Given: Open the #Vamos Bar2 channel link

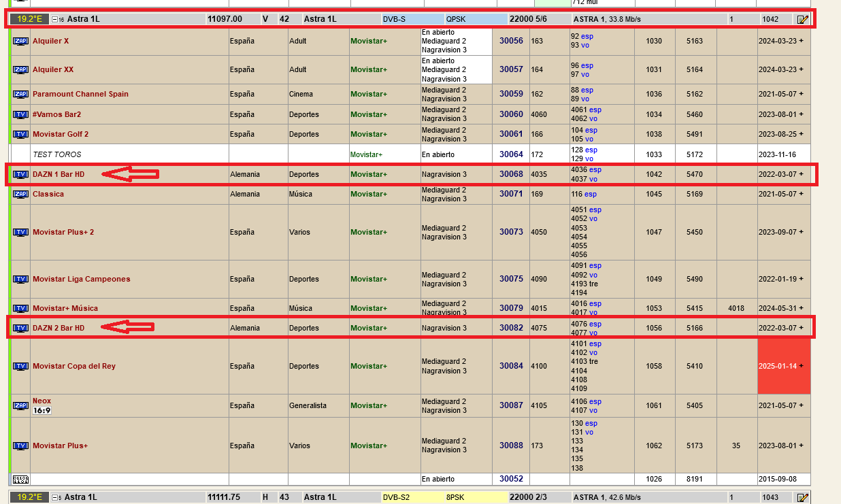Looking at the screenshot, I should click(x=56, y=114).
